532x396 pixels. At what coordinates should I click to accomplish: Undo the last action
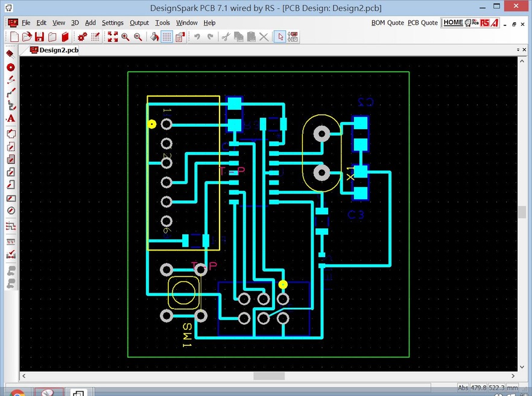[x=197, y=36]
